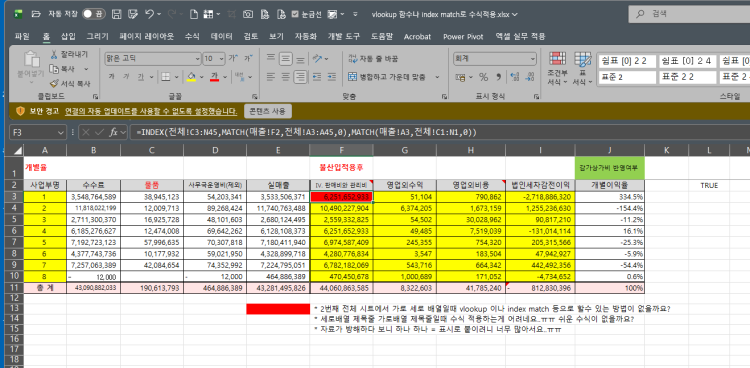Increase font size with larger 가 icon

click(x=232, y=59)
